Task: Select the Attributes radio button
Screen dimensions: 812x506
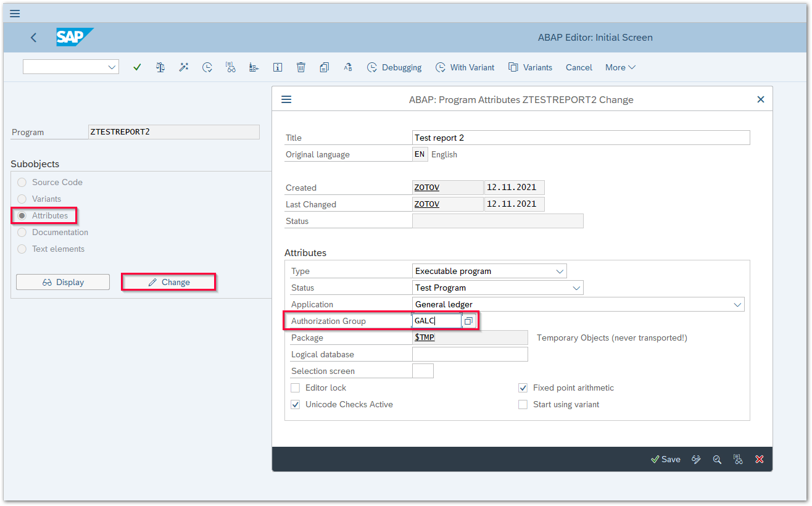Action: point(22,215)
